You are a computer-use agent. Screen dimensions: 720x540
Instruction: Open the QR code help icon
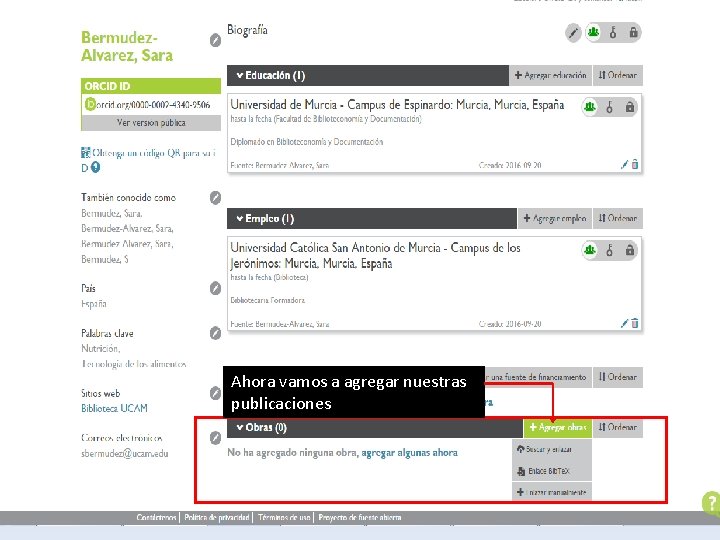click(x=96, y=168)
